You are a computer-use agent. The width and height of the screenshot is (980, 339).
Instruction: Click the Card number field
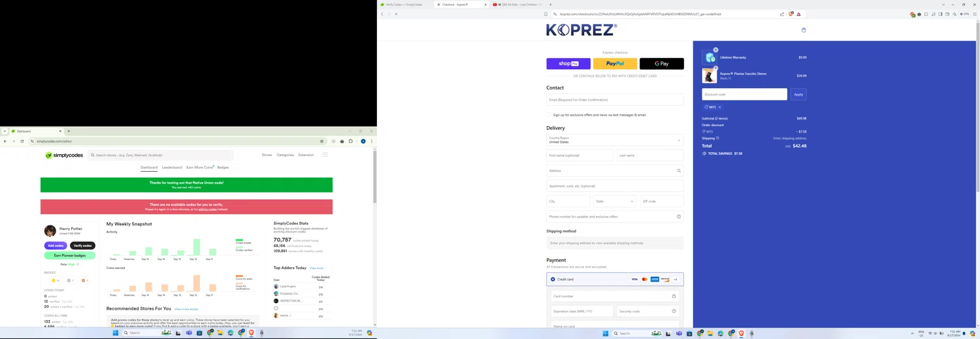[x=615, y=297]
